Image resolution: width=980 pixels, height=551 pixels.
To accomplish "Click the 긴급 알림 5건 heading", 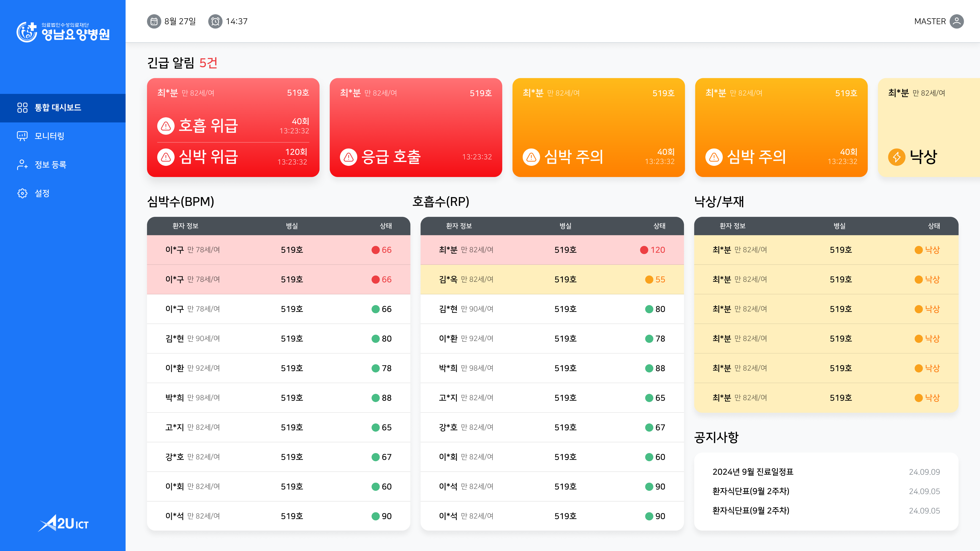I will click(182, 63).
